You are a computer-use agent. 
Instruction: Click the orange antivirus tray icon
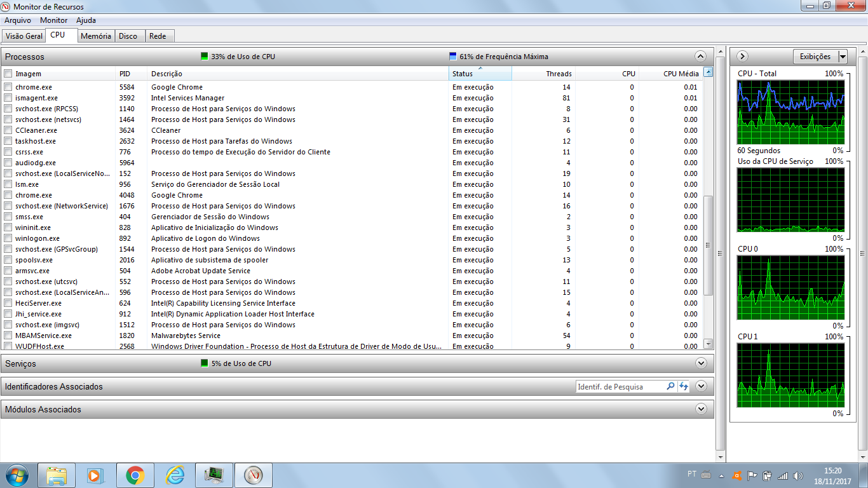[737, 475]
